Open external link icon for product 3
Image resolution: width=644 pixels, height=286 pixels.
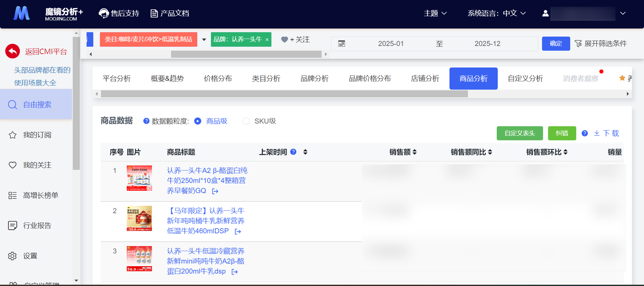(x=235, y=272)
